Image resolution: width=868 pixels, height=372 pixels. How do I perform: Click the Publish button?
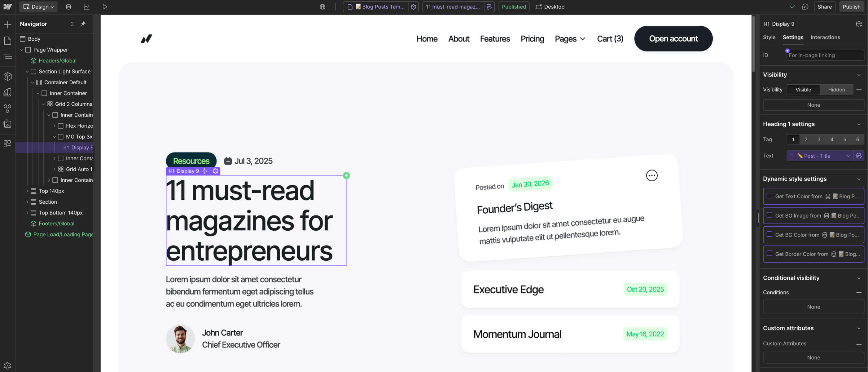click(x=851, y=7)
